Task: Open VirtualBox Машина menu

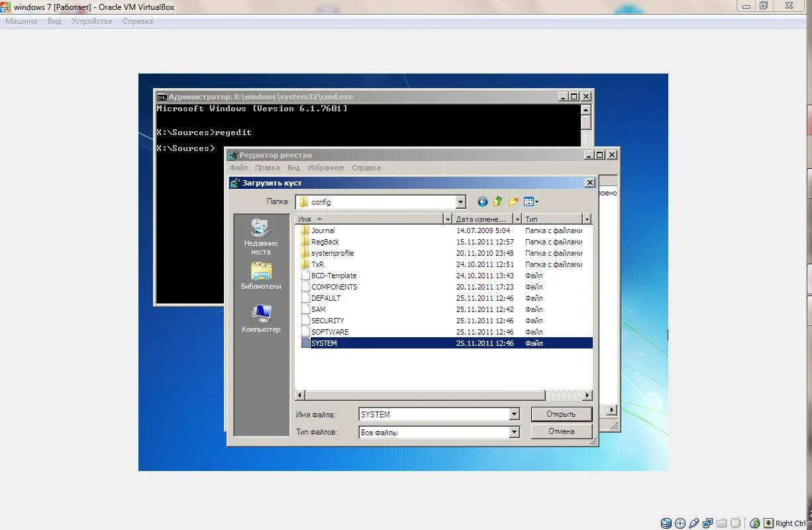Action: [x=21, y=21]
